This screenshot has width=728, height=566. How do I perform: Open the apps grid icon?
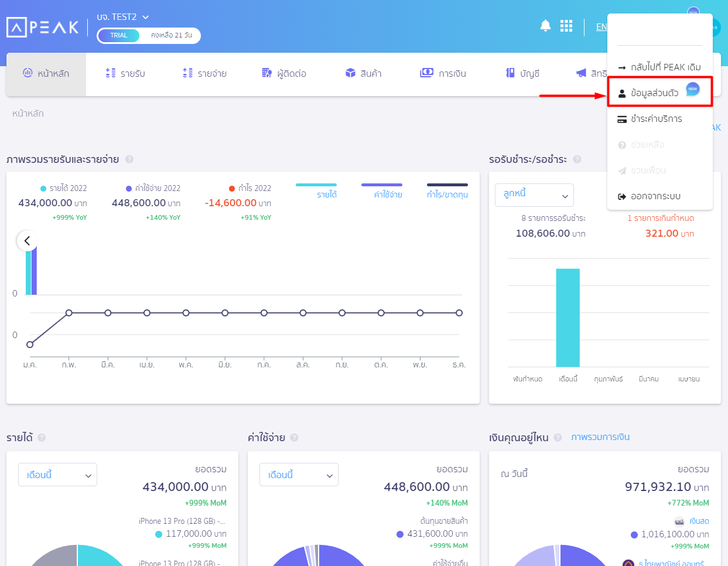[566, 26]
